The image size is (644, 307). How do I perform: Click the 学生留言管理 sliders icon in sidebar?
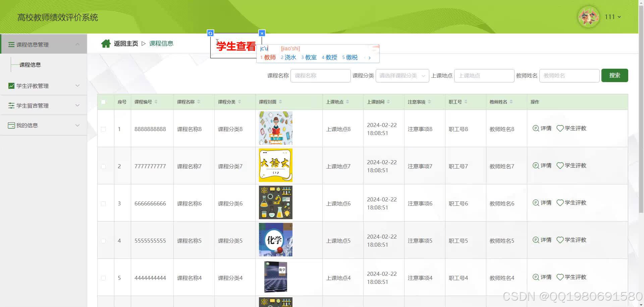point(11,105)
